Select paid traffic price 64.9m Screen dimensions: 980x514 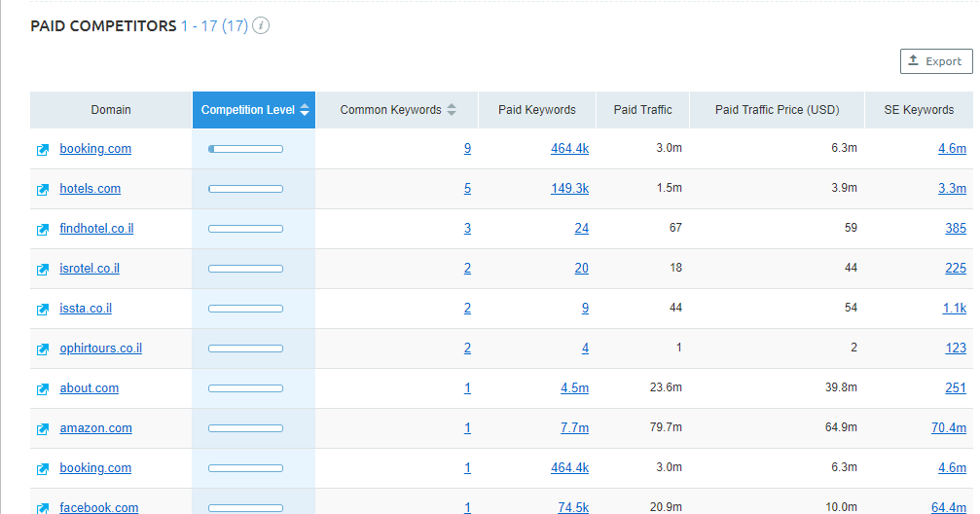[x=841, y=427]
